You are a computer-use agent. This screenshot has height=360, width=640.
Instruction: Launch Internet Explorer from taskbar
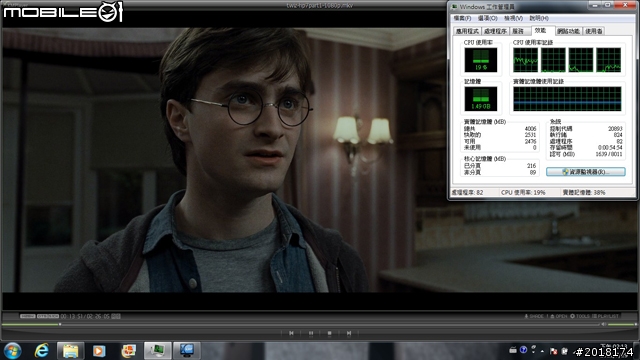[42, 351]
